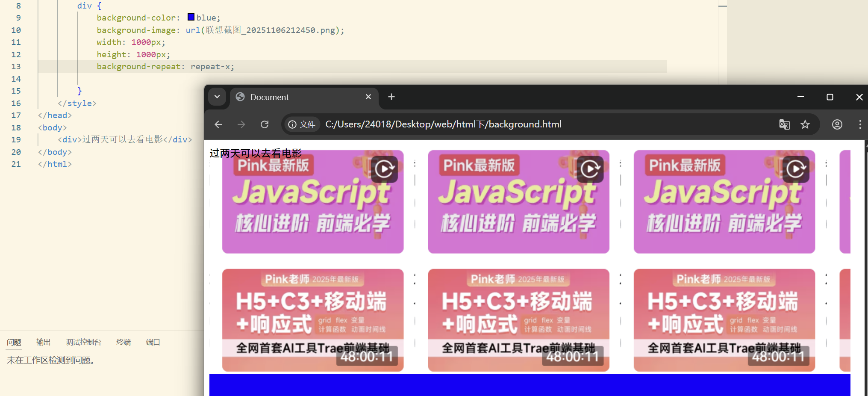
Task: Click the 未在工作区检测到问题 message
Action: pos(50,361)
